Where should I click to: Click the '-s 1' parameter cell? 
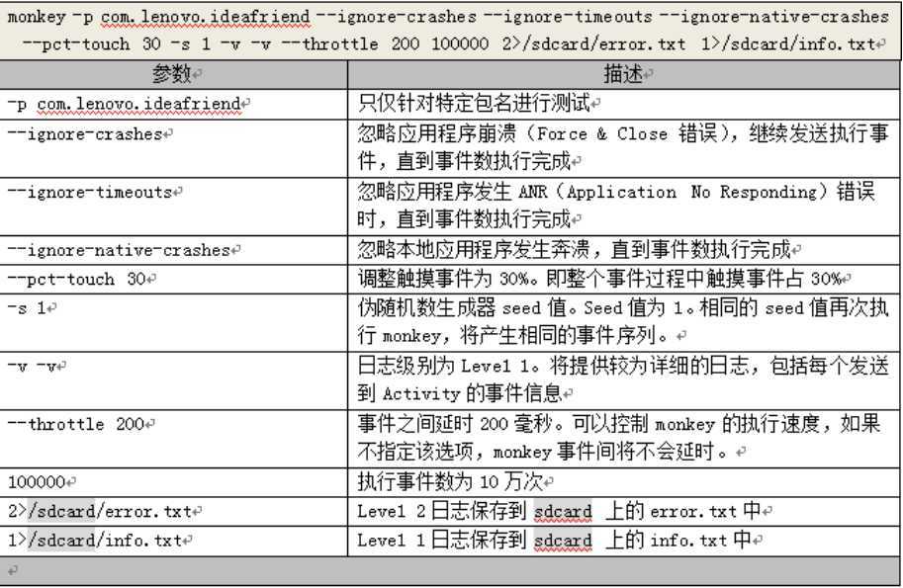[173, 323]
